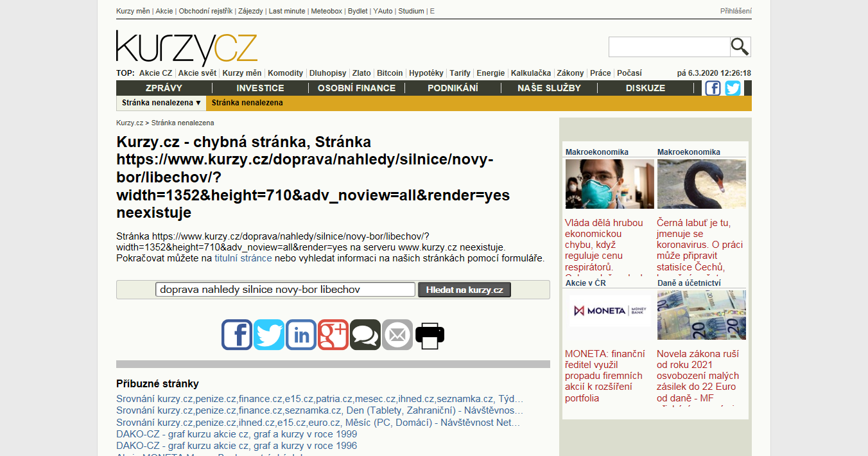Open the INVESTICE menu
The image size is (868, 456).
pos(260,88)
